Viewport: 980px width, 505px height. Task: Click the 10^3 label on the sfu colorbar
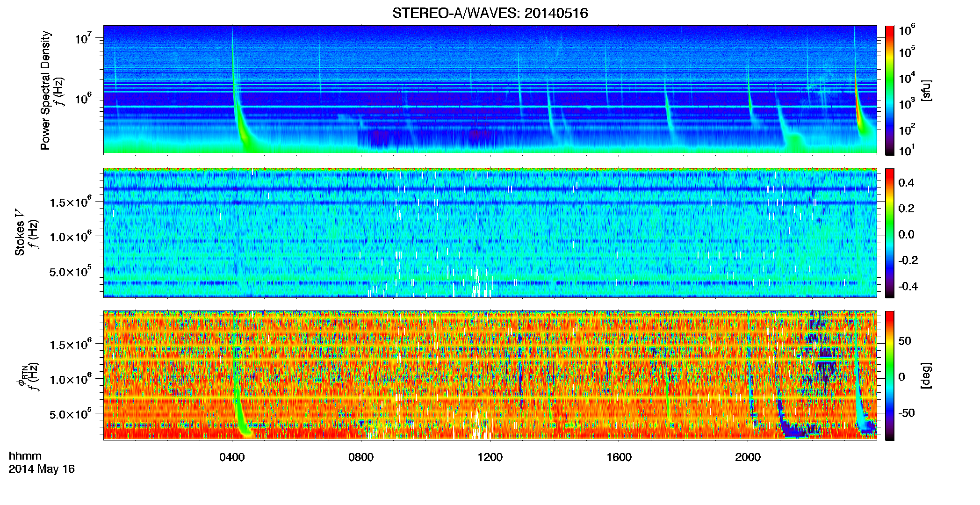(907, 103)
